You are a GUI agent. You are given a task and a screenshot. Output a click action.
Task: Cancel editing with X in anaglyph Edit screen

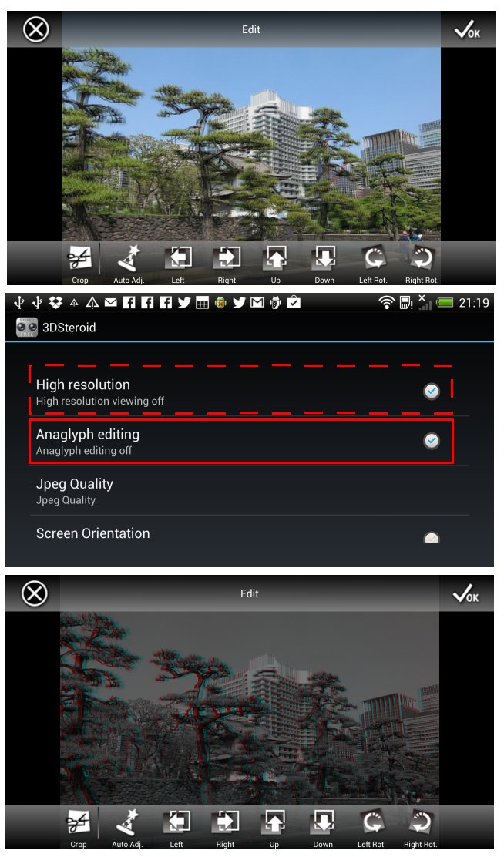[35, 593]
